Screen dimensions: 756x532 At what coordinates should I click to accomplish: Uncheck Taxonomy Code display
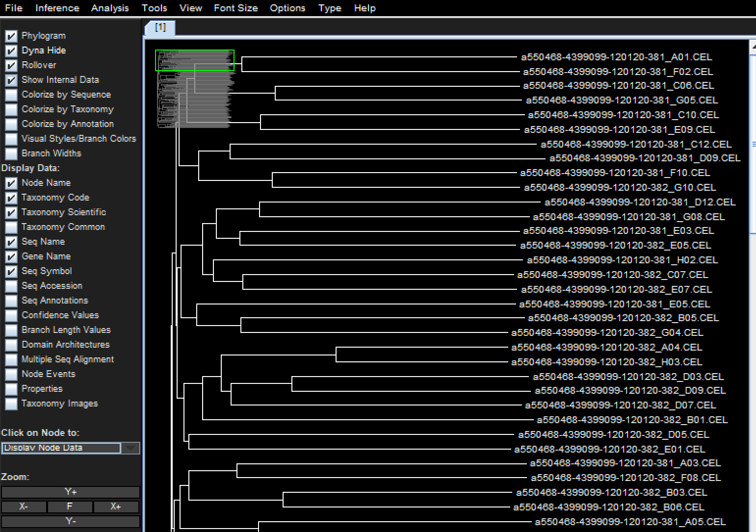click(11, 198)
